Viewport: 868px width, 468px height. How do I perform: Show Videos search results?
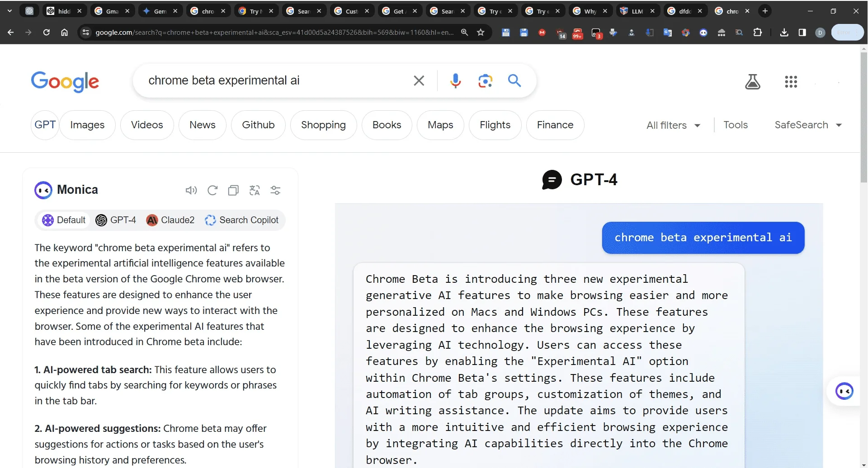[x=147, y=125]
